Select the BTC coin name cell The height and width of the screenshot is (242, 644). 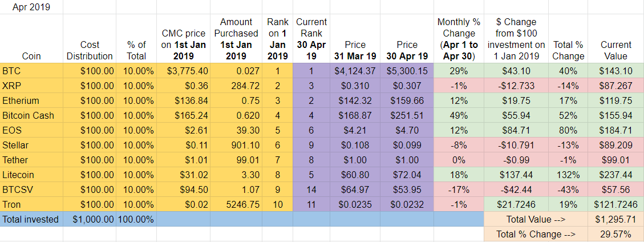click(x=31, y=71)
